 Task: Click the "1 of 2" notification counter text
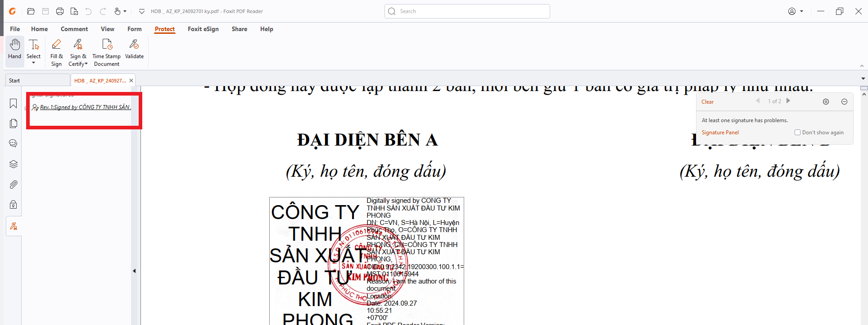point(774,101)
